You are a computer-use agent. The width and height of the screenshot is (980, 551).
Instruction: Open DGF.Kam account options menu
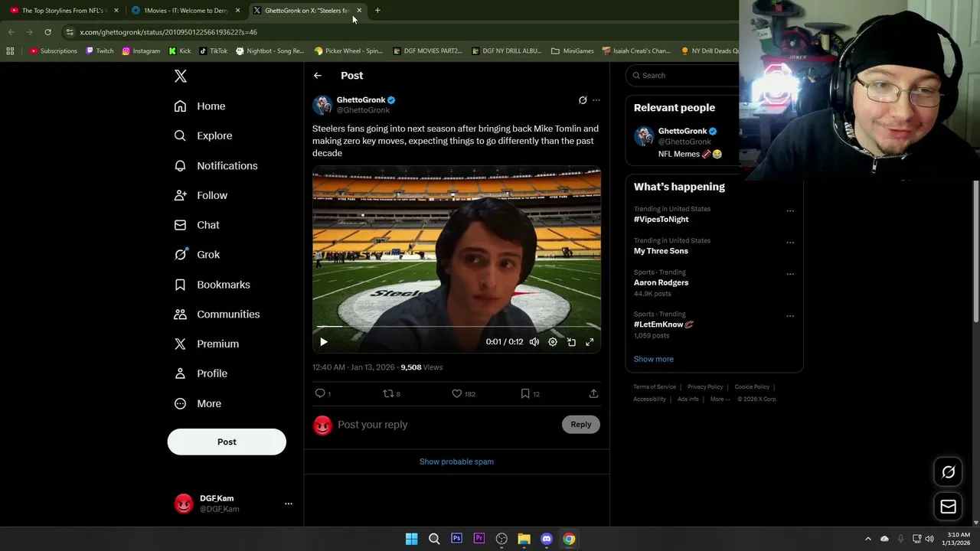tap(289, 504)
